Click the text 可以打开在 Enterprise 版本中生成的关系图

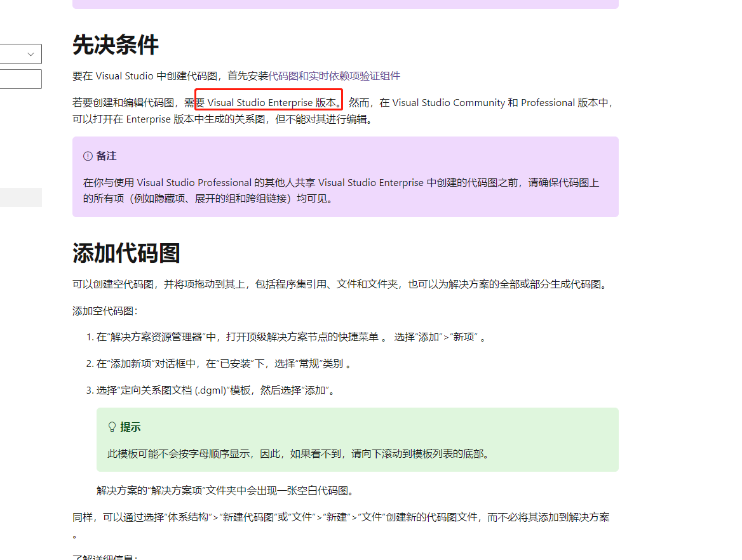click(x=222, y=119)
